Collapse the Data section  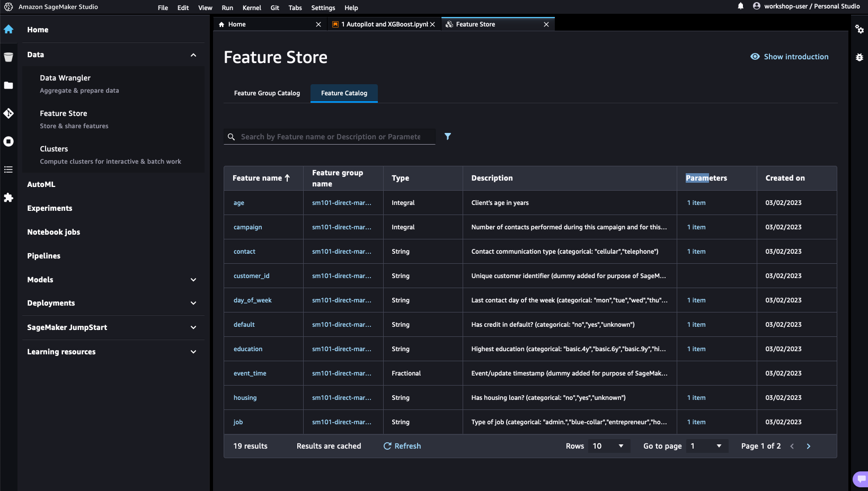(193, 55)
